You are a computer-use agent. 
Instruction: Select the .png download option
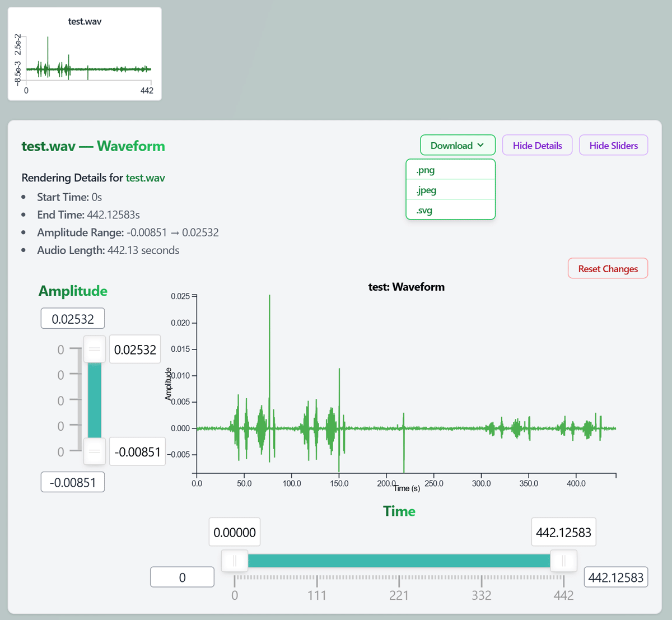pos(450,170)
